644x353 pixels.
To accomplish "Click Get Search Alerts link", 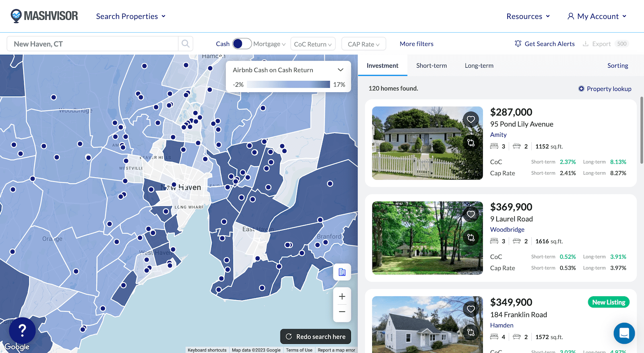I will click(x=545, y=44).
